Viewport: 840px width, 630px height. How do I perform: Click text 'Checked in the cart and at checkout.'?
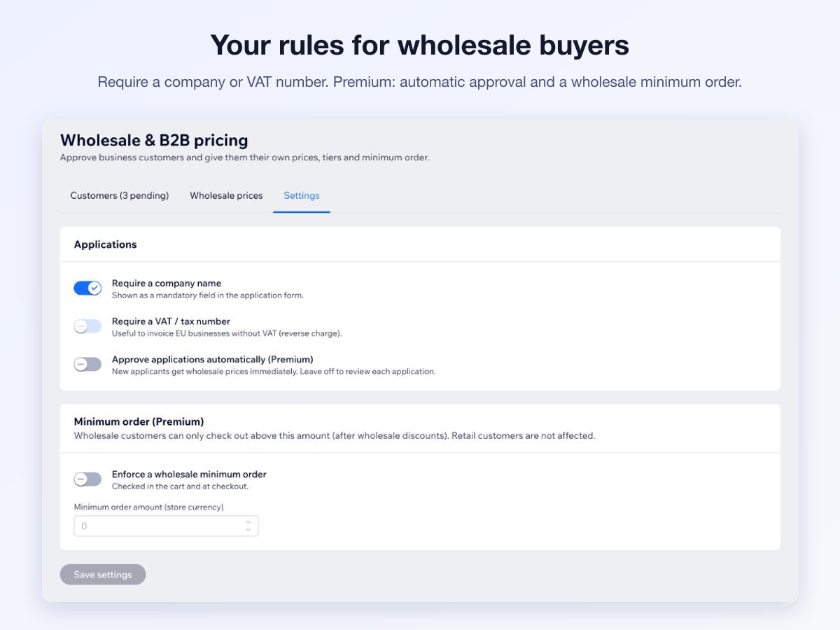pyautogui.click(x=180, y=486)
